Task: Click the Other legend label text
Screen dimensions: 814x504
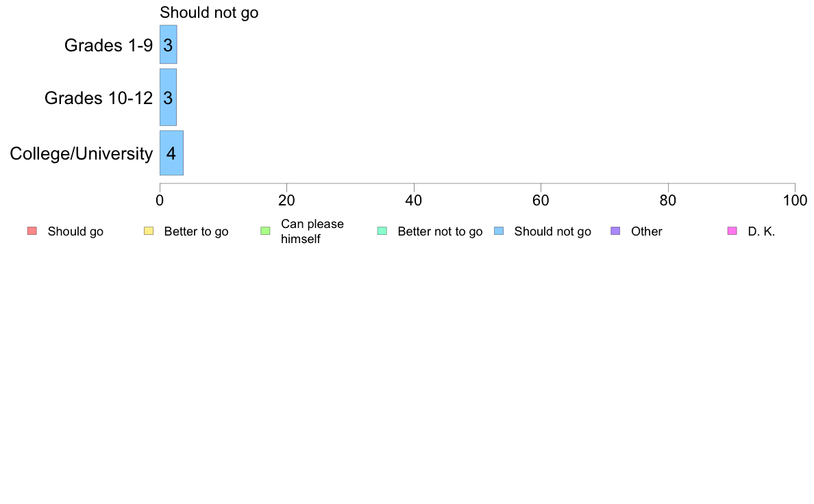Action: click(x=646, y=231)
